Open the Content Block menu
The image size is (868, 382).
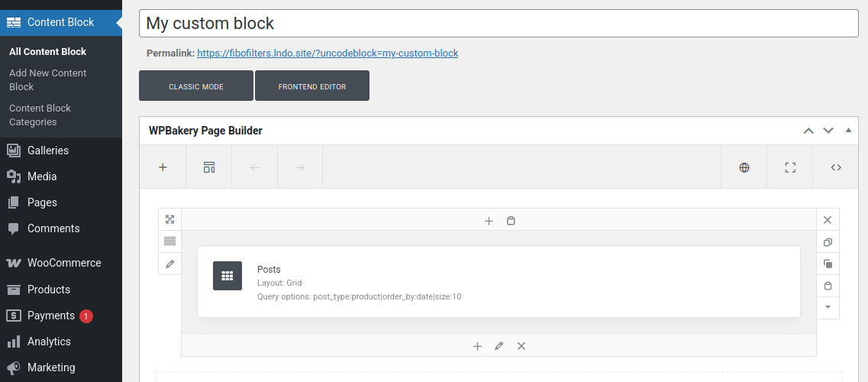pos(61,22)
